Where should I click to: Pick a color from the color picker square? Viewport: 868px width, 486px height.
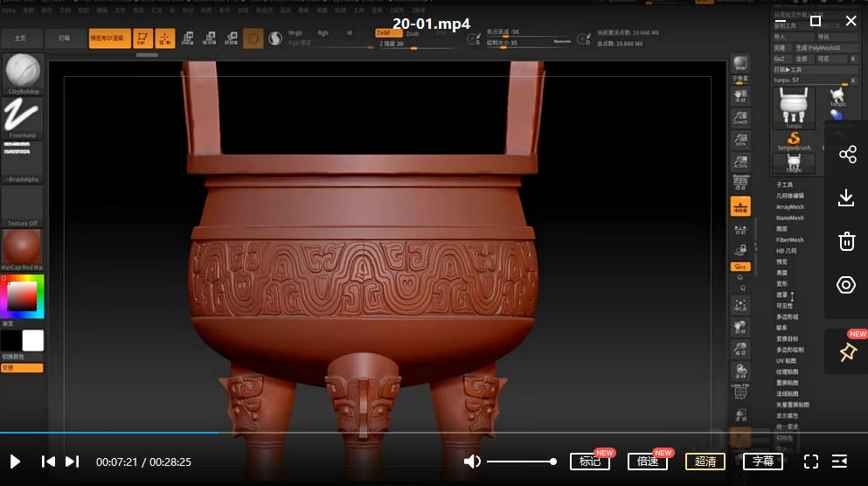[x=24, y=296]
